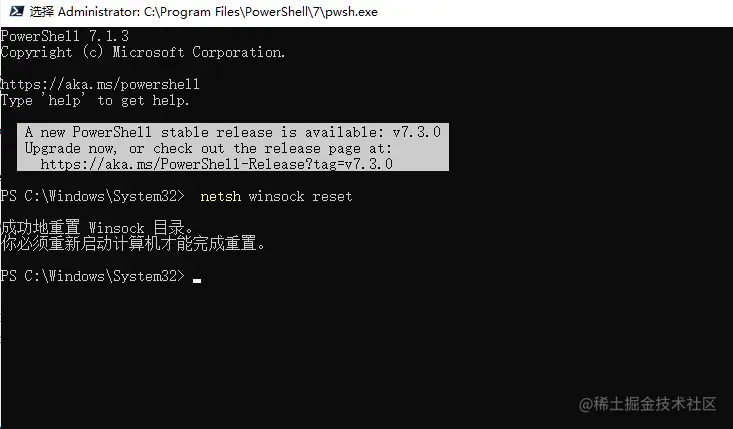Image resolution: width=733 pixels, height=429 pixels.
Task: Click the '你必须重新启动计算机才能完成重置' message
Action: click(133, 243)
